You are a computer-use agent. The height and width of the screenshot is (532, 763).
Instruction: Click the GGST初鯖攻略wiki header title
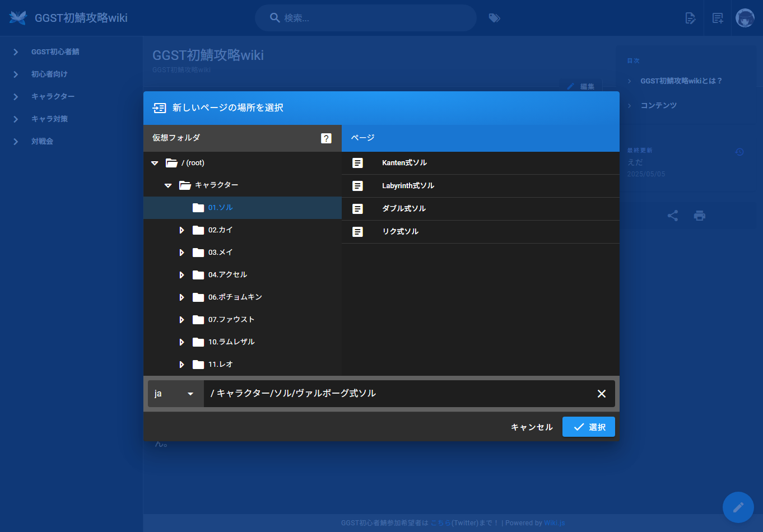81,18
